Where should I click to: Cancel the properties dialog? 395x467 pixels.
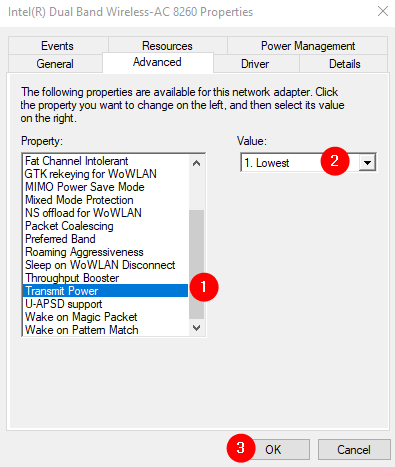354,450
